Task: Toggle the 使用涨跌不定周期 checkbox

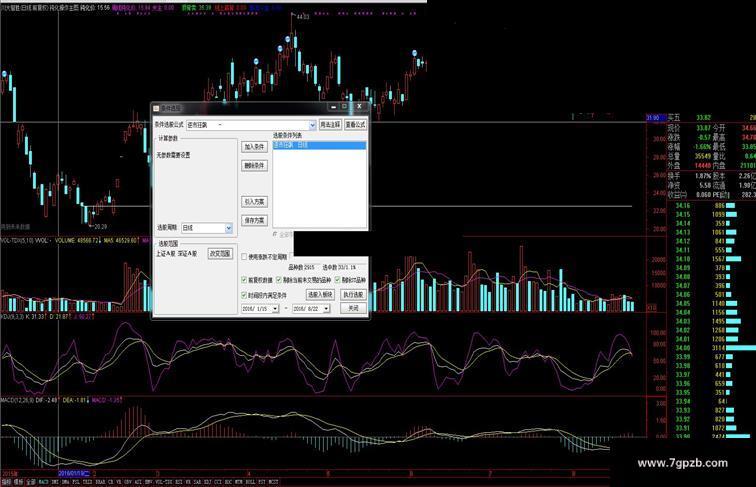Action: (244, 257)
